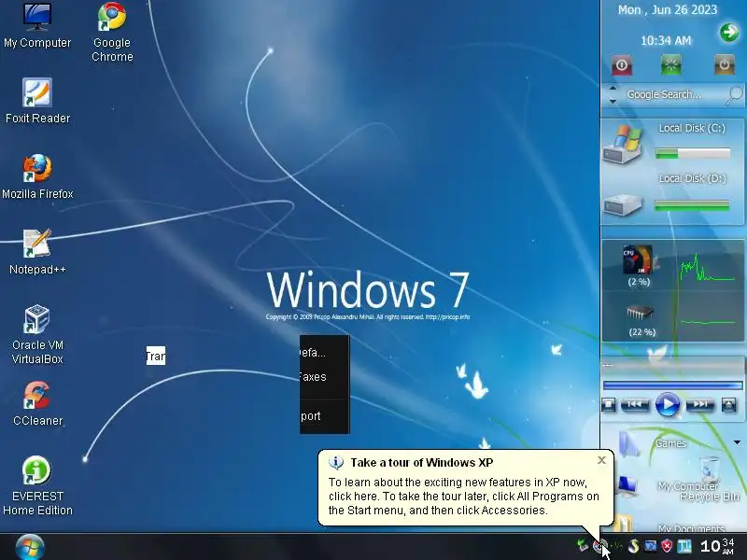Click the up arrow beside Google Search
Viewport: 747px width, 560px height.
pyautogui.click(x=613, y=88)
